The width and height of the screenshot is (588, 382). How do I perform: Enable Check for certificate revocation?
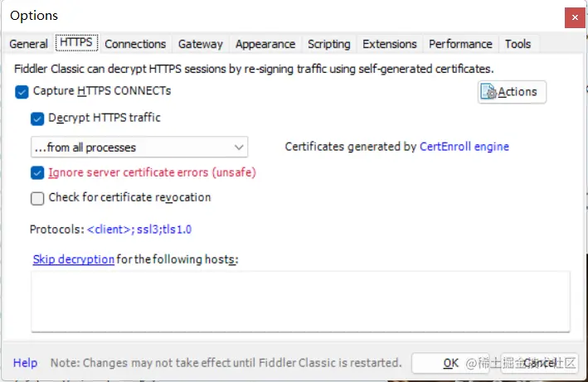pos(37,198)
